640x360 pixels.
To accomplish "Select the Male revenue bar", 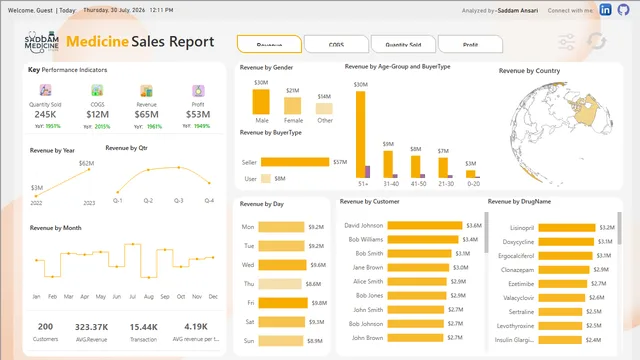I will coord(261,102).
